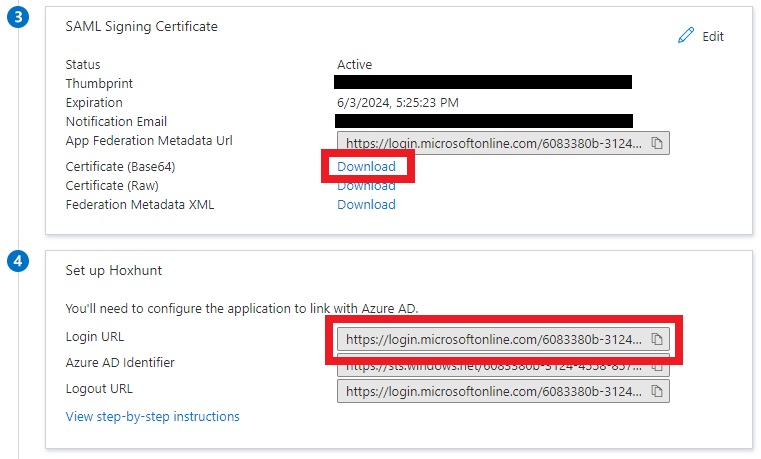Click inside the Login URL field

[x=490, y=339]
